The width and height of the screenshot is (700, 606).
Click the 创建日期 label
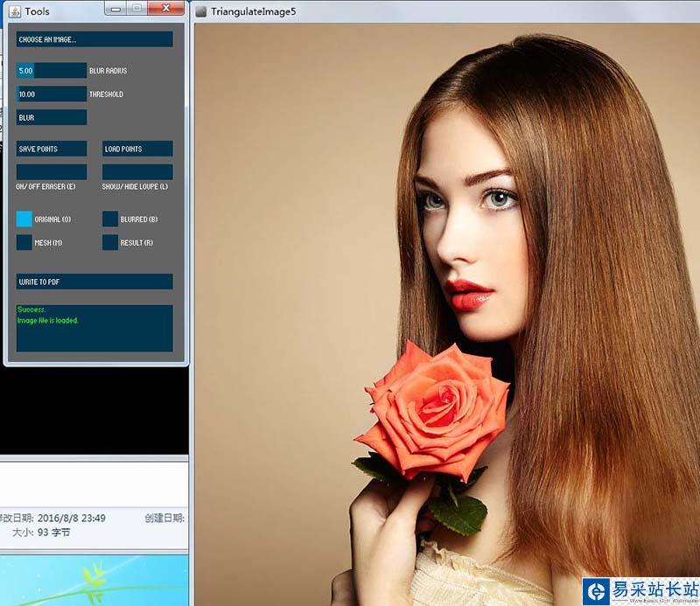click(x=164, y=518)
